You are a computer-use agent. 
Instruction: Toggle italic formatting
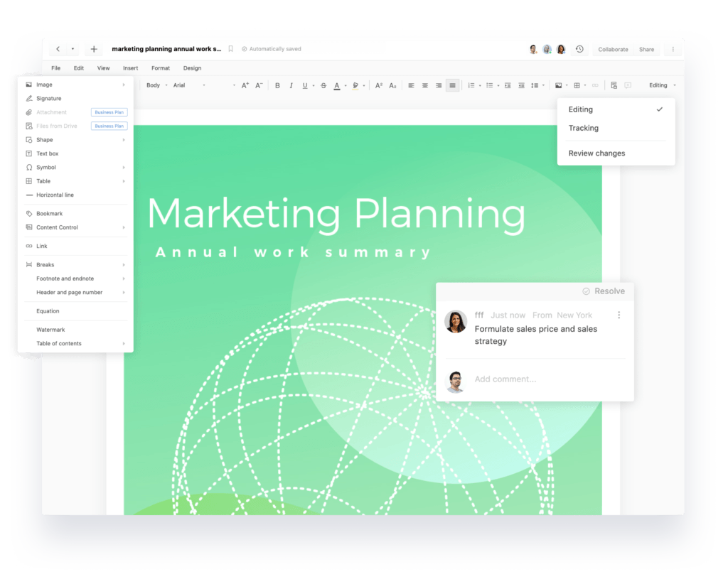tap(291, 85)
